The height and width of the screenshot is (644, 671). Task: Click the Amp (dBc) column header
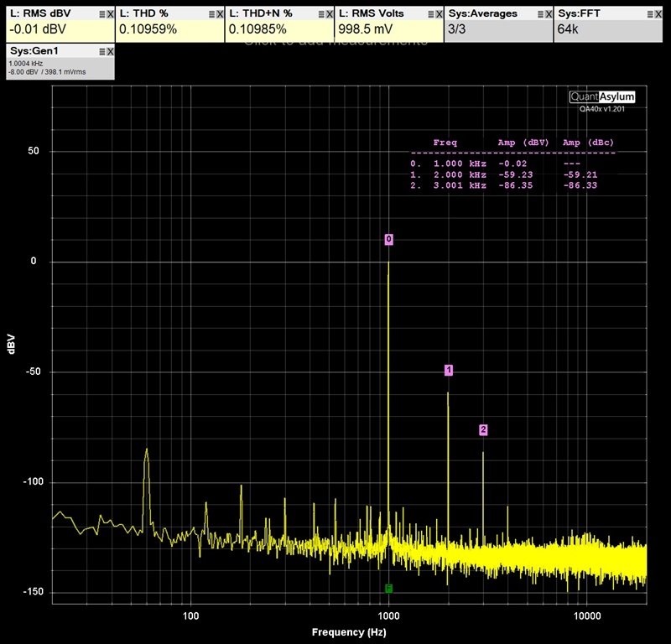click(588, 143)
